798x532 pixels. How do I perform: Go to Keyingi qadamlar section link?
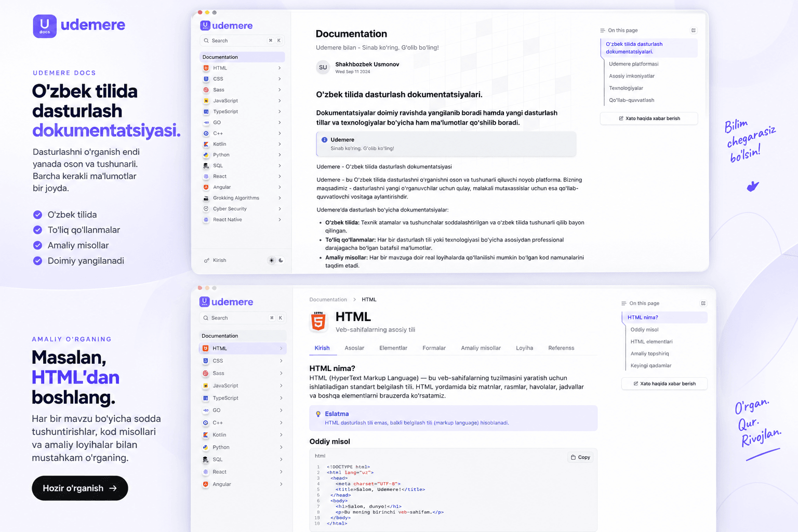[x=651, y=366]
